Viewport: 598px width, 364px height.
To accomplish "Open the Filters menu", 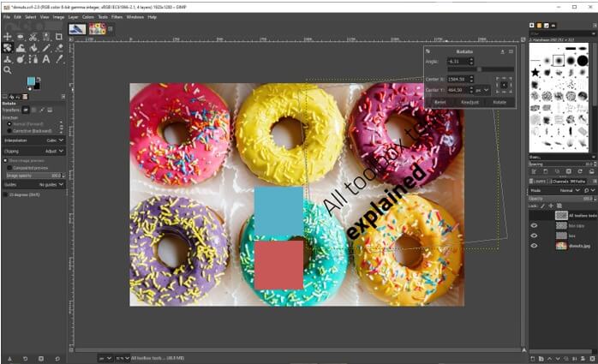I will [x=117, y=17].
